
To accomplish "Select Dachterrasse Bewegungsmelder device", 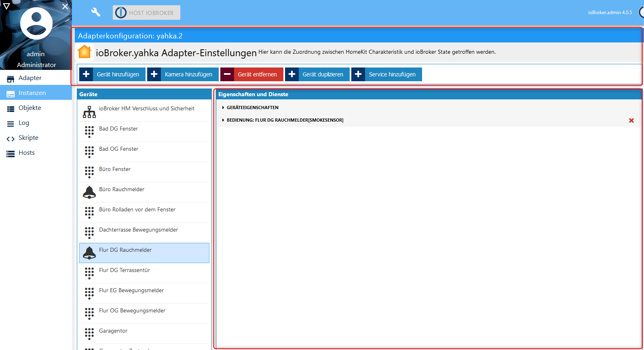I will (x=144, y=232).
